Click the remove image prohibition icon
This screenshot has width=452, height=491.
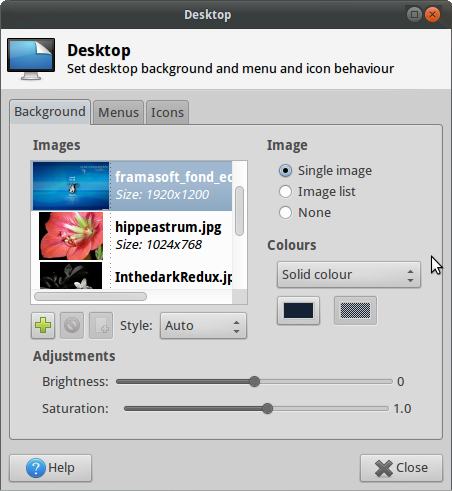pyautogui.click(x=72, y=325)
